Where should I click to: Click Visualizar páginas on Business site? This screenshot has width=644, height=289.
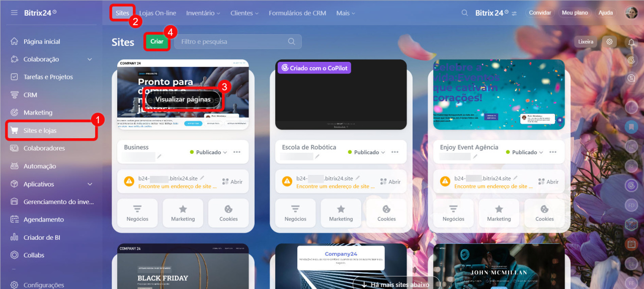tap(183, 100)
